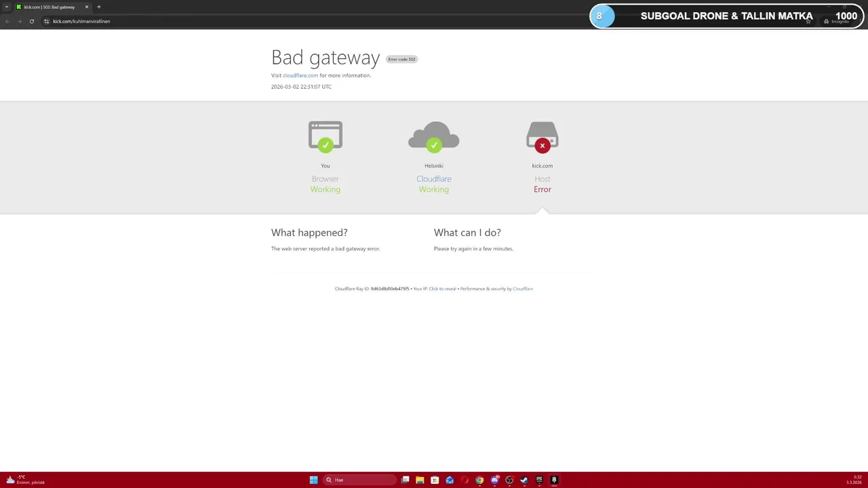Open Microsoft Store from taskbar
This screenshot has height=488, width=868.
[x=435, y=480]
